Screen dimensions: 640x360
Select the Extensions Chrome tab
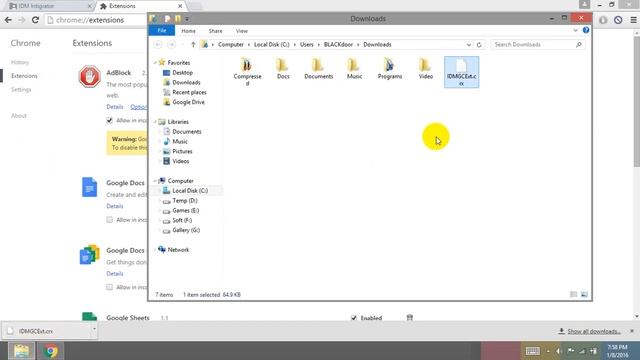141,6
